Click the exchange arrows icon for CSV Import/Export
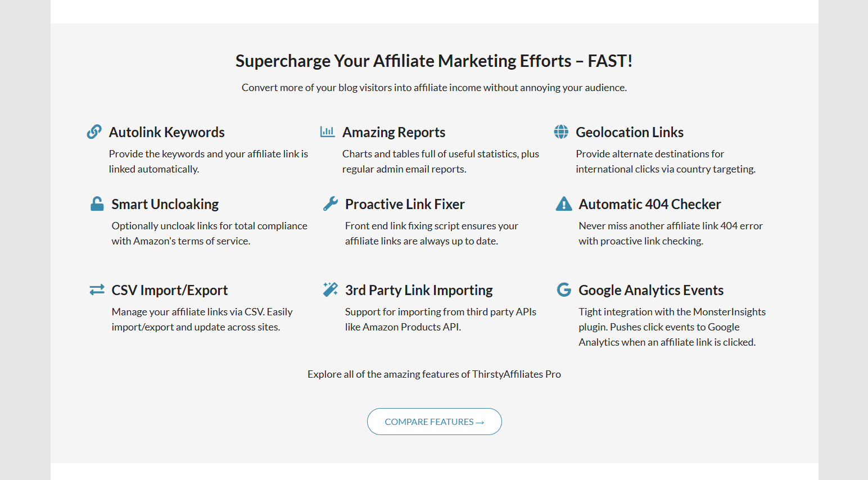This screenshot has width=868, height=480. (x=97, y=289)
